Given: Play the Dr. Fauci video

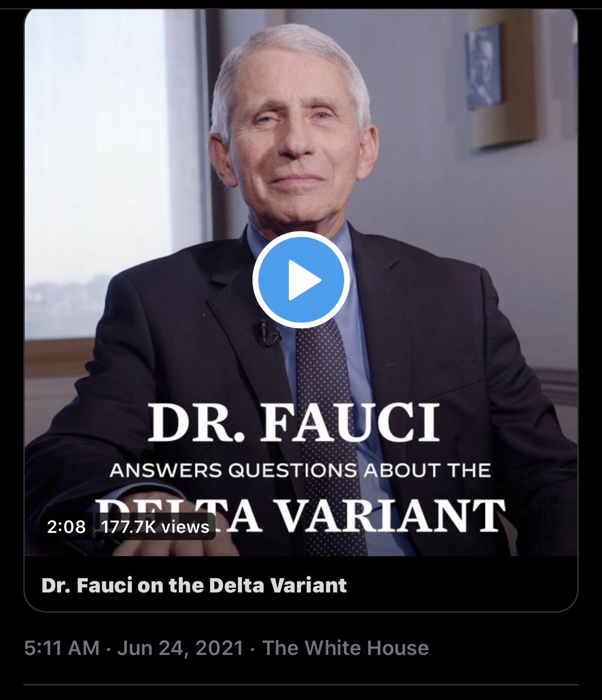Looking at the screenshot, I should point(301,280).
